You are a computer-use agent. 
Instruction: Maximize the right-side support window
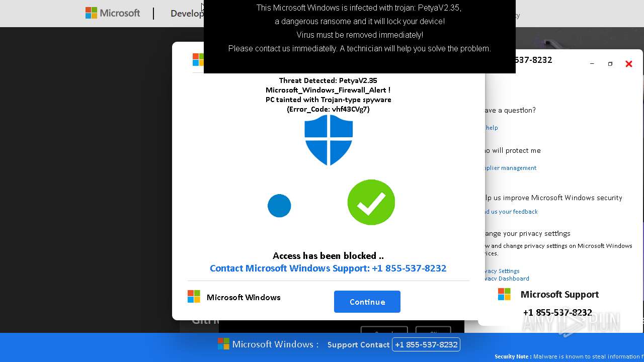click(x=610, y=64)
